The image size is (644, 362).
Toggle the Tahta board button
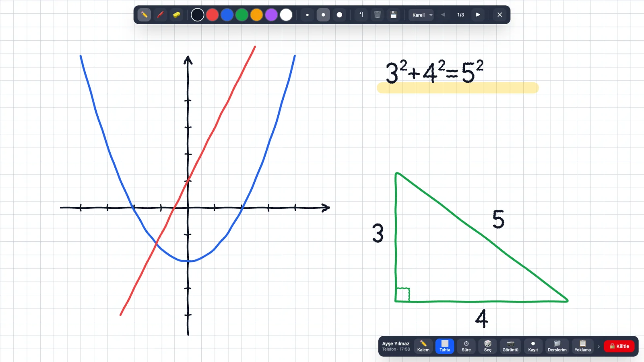pyautogui.click(x=445, y=346)
